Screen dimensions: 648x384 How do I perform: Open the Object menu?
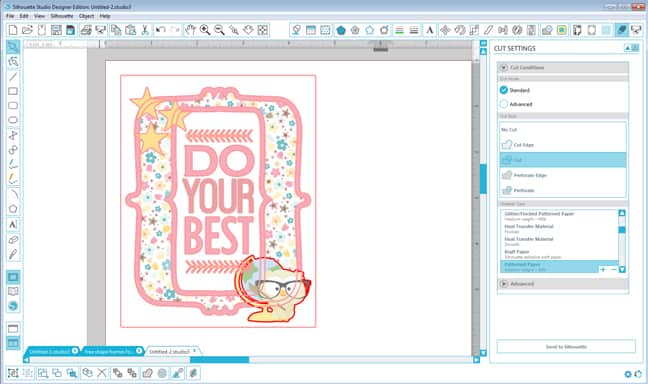86,16
